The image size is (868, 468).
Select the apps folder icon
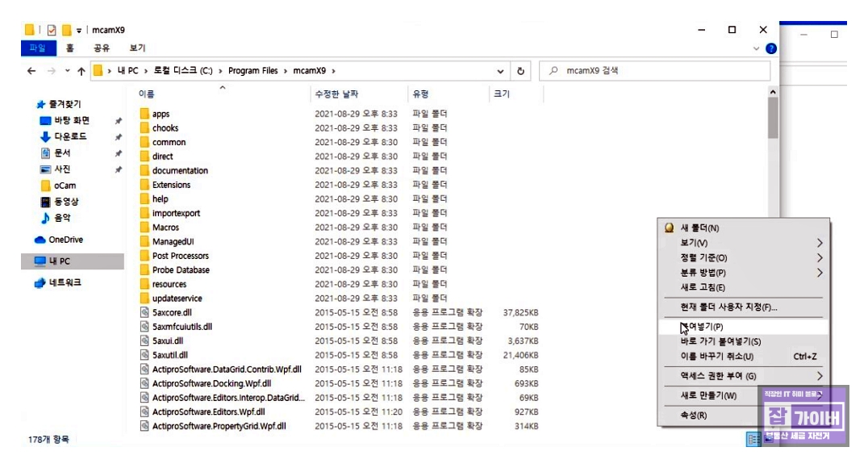click(144, 114)
